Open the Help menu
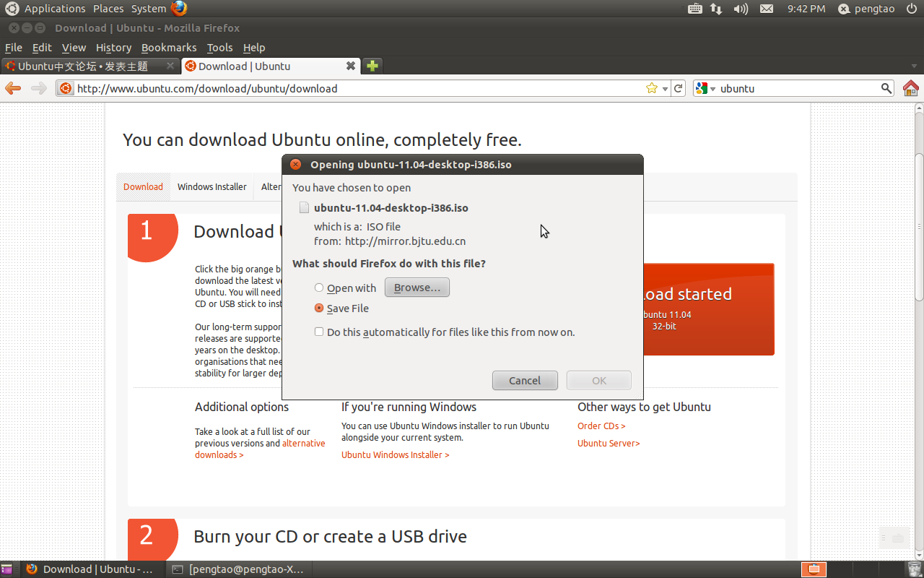The height and width of the screenshot is (578, 924). coord(254,48)
